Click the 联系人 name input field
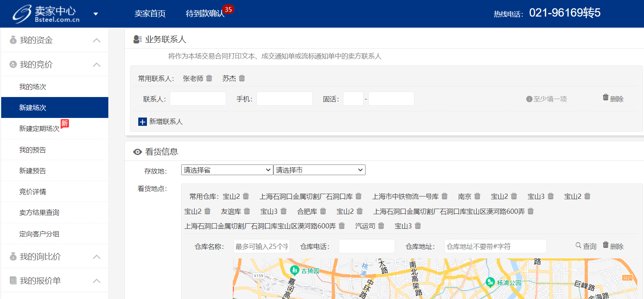The height and width of the screenshot is (299, 644). point(198,99)
